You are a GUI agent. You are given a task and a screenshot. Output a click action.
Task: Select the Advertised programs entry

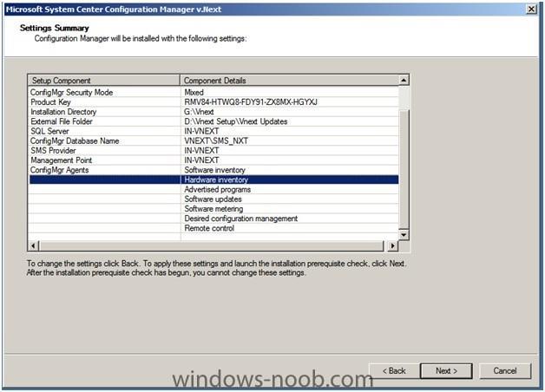click(217, 190)
